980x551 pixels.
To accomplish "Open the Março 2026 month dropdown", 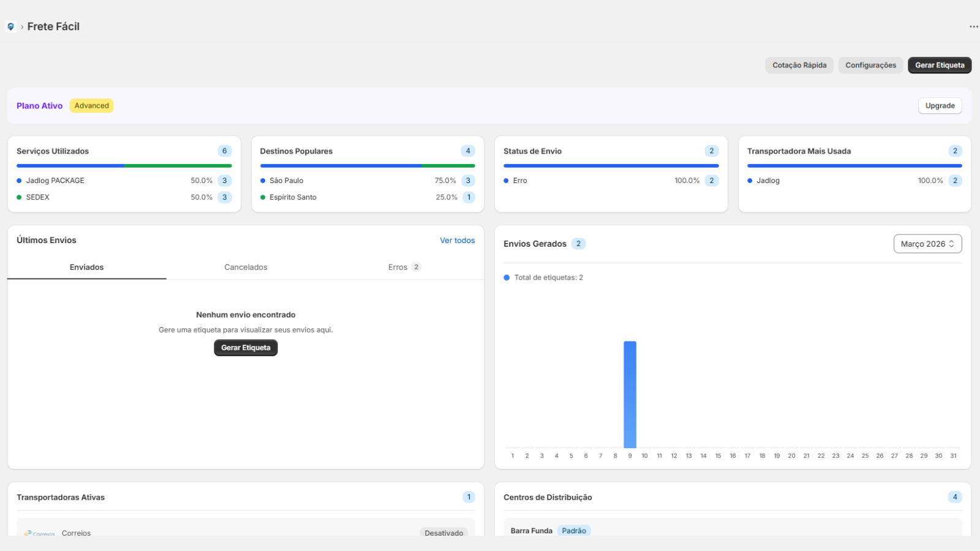I will coord(927,244).
